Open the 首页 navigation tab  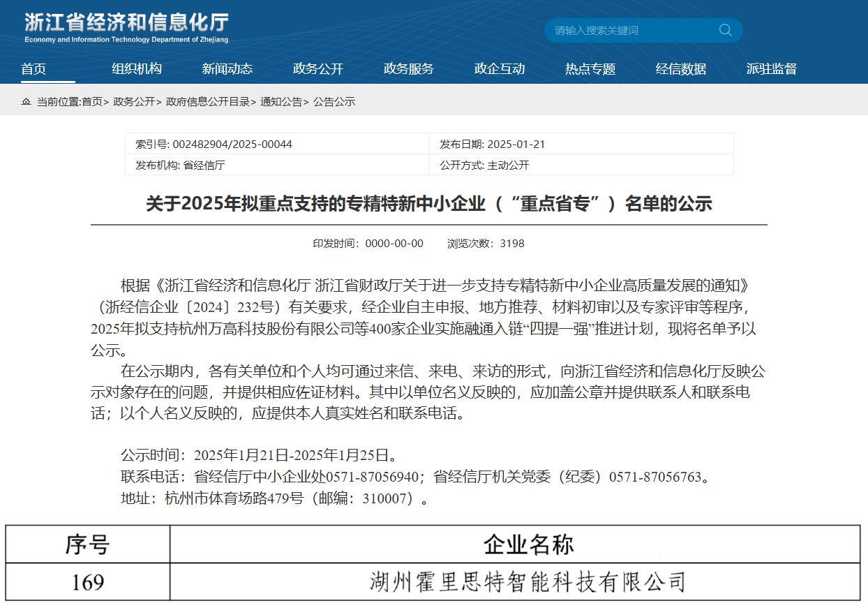(33, 69)
